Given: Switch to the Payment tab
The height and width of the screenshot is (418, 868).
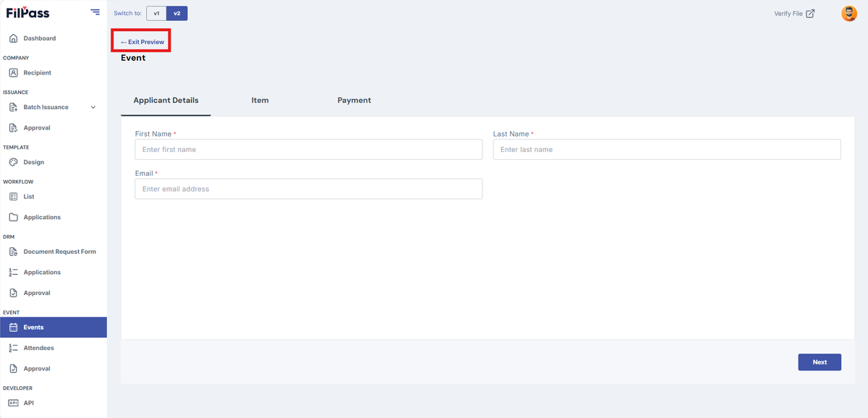Looking at the screenshot, I should tap(354, 101).
